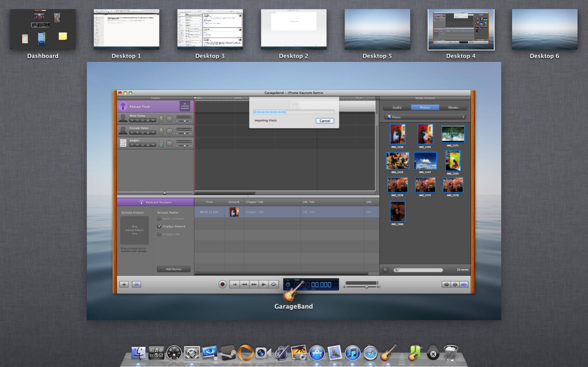The width and height of the screenshot is (588, 367).
Task: Open FaceTime from the Dock
Action: 263,353
